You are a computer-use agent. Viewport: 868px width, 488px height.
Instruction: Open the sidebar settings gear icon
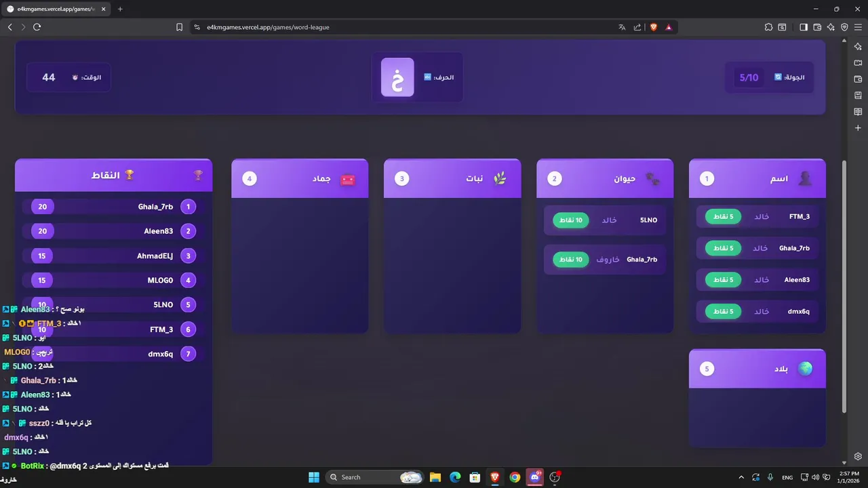(x=858, y=456)
